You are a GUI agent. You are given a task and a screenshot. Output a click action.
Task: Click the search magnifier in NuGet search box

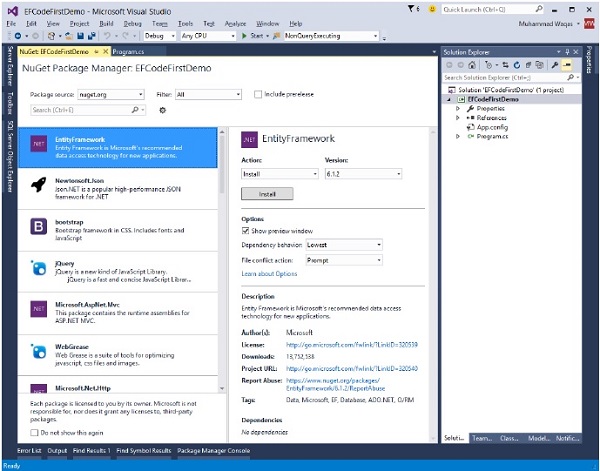(135, 110)
